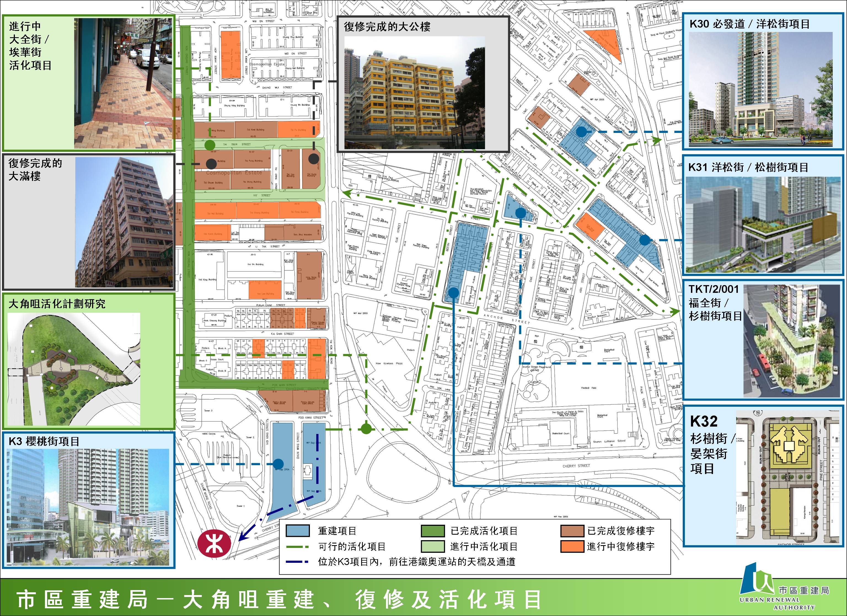Click the blue 重建項目 legend swatch
This screenshot has width=847, height=616.
(297, 531)
